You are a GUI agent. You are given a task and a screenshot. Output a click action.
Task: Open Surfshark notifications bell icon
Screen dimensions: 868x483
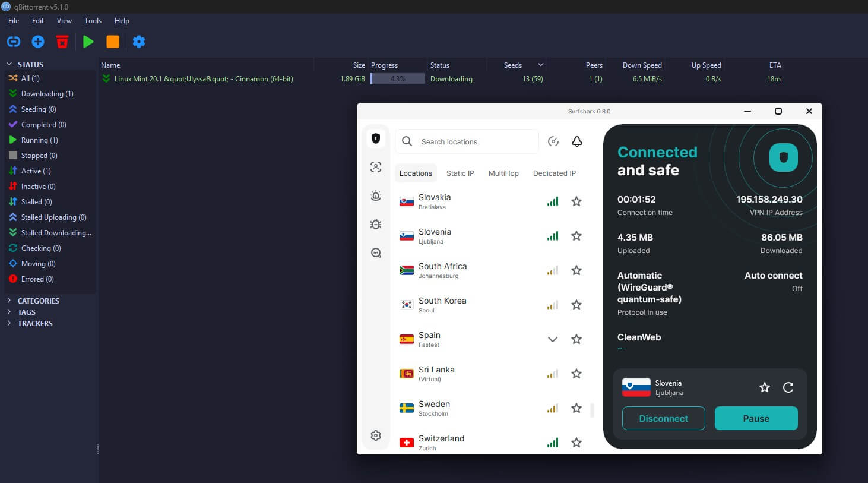coord(577,141)
